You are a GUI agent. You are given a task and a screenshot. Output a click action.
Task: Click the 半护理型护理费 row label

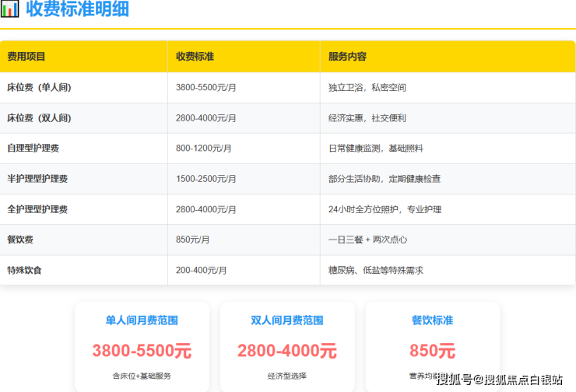coord(37,179)
